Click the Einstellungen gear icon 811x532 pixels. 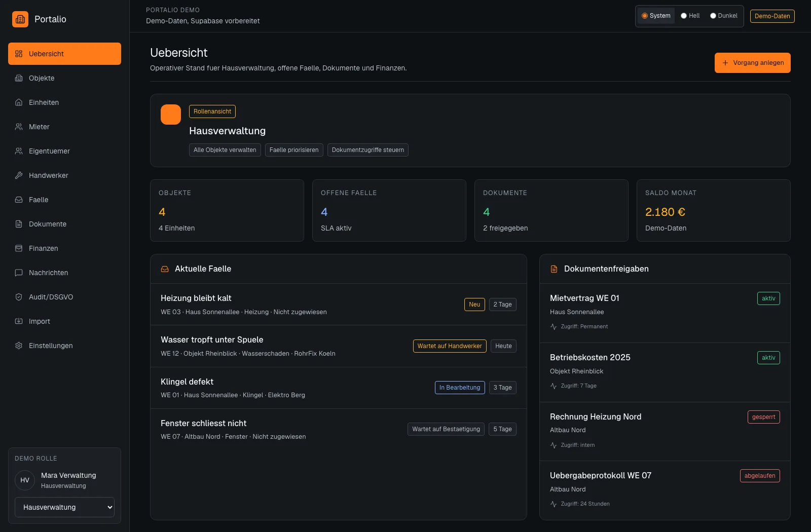(19, 346)
